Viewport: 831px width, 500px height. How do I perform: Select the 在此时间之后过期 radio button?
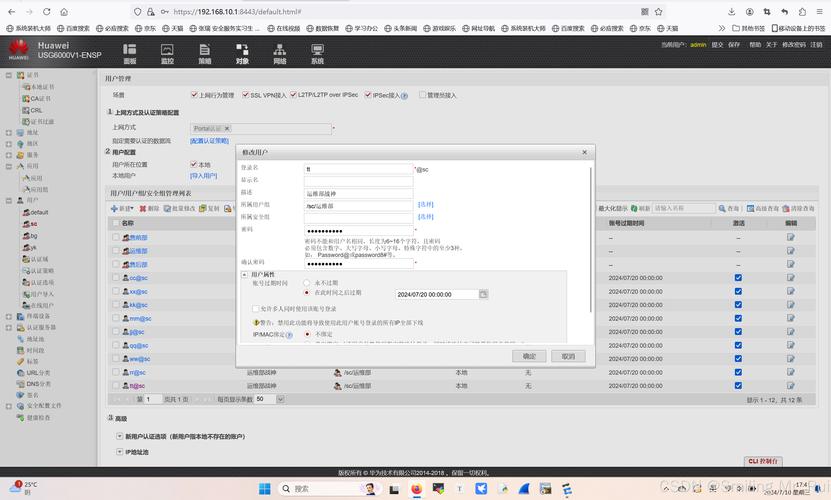click(306, 292)
